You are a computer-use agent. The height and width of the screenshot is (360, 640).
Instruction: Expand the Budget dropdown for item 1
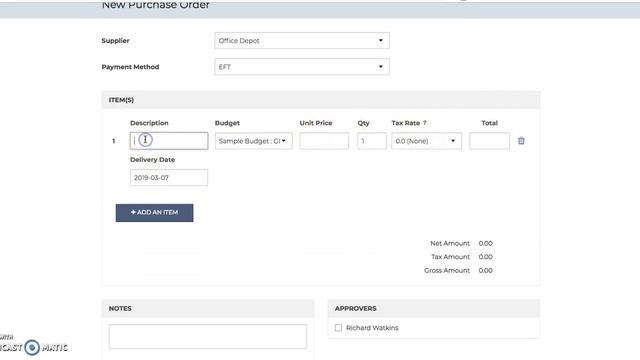coord(253,141)
